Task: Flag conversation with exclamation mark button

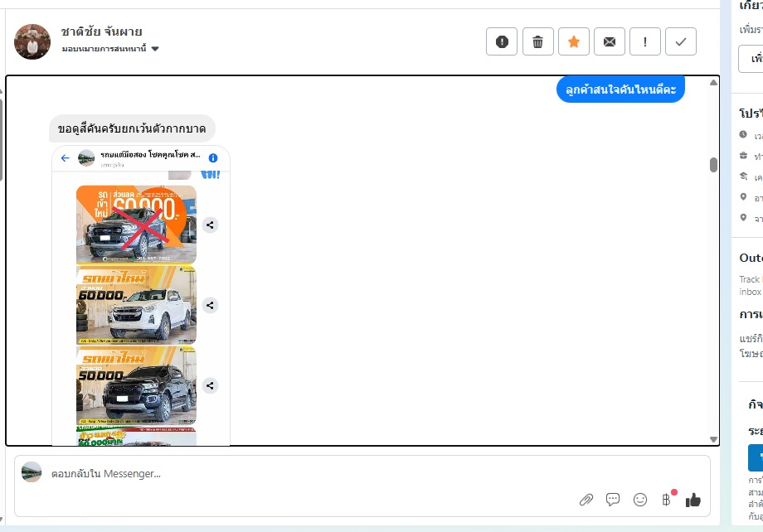Action: [x=645, y=41]
